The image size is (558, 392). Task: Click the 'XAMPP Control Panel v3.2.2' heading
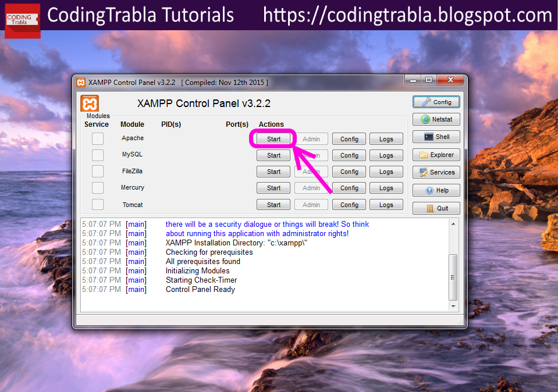pos(204,104)
